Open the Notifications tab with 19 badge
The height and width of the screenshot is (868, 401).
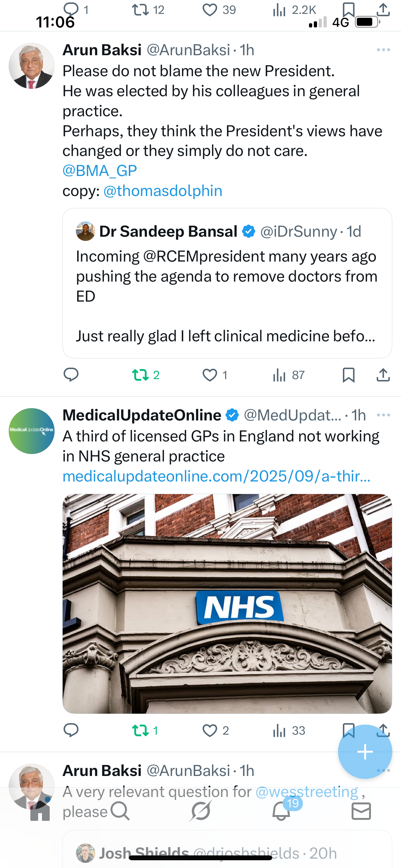point(281,811)
